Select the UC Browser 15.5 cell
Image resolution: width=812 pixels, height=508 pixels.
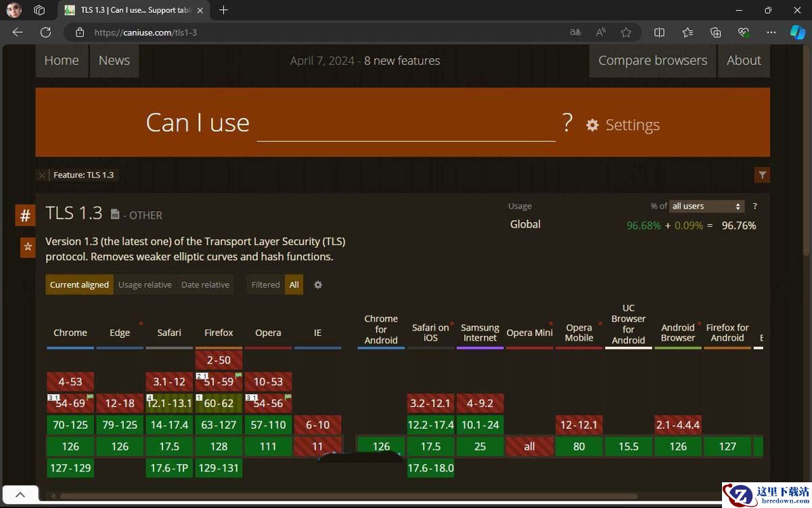628,446
